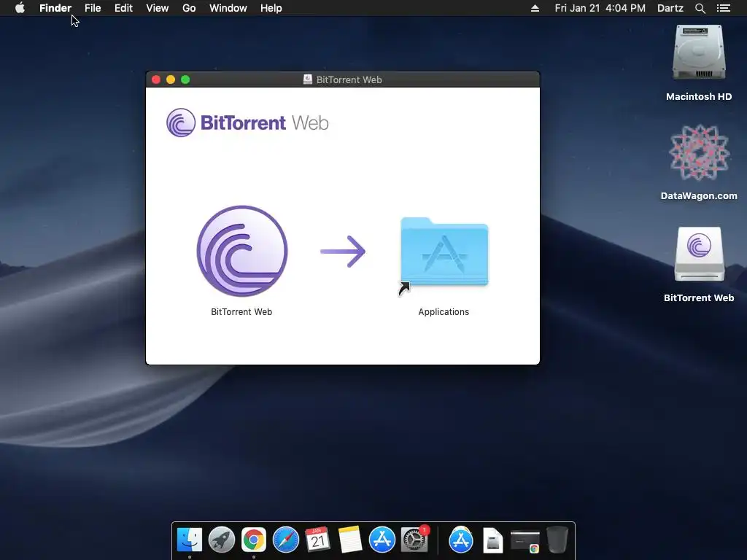Viewport: 747px width, 560px height.
Task: Minimize the BitTorrent Web window with yellow button
Action: pyautogui.click(x=171, y=79)
